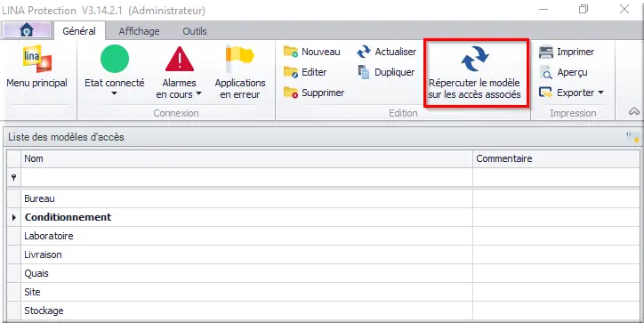This screenshot has height=323, width=644.
Task: Delete the selected model with Supprimer
Action: pos(314,93)
